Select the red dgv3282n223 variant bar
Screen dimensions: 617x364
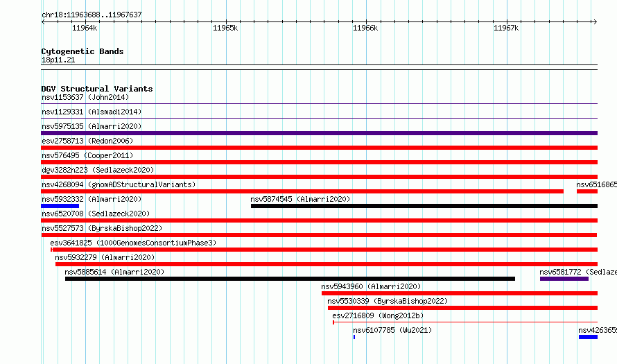pos(319,177)
